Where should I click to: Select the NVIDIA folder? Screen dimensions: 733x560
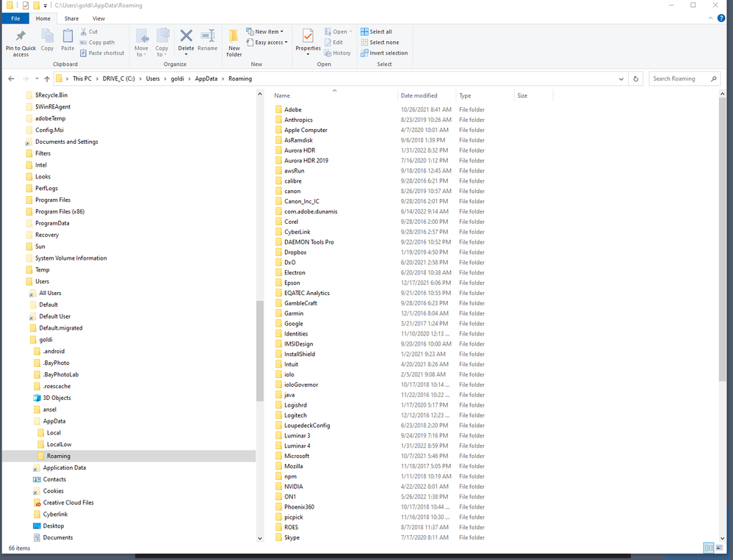[294, 487]
